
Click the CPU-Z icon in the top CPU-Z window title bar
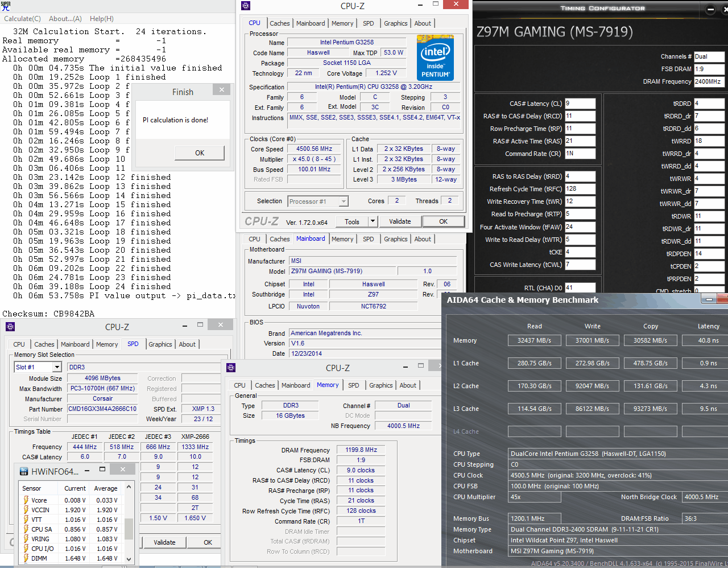246,6
